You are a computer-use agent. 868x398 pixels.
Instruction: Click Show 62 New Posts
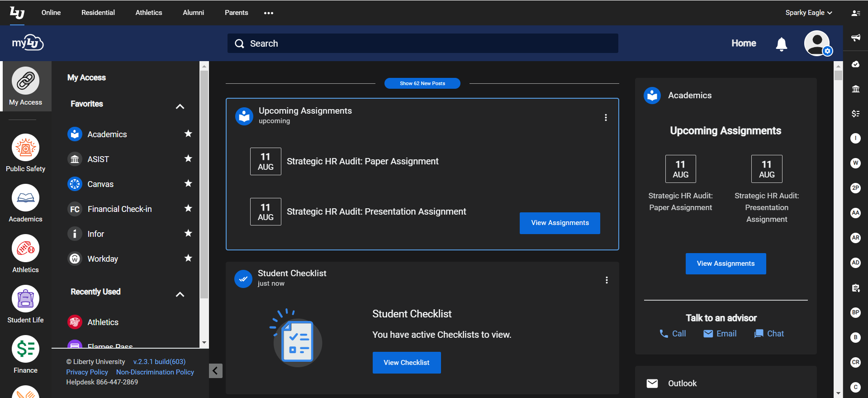point(422,83)
